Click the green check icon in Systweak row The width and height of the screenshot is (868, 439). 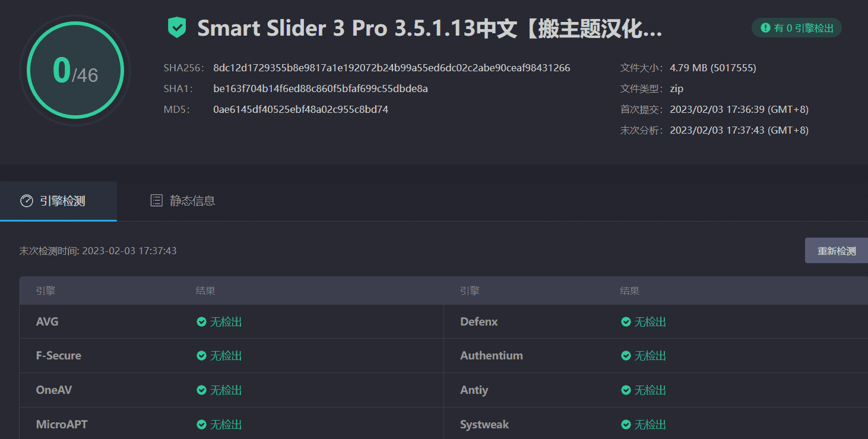point(626,425)
